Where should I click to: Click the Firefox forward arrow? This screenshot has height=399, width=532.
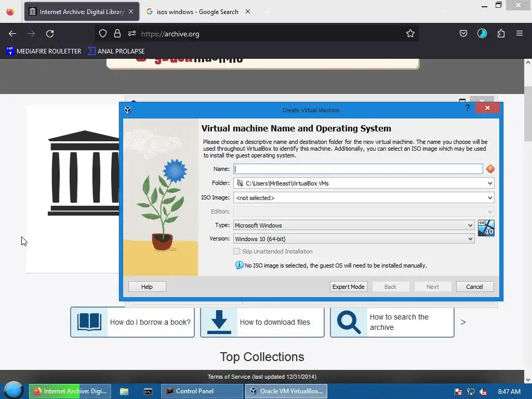31,34
